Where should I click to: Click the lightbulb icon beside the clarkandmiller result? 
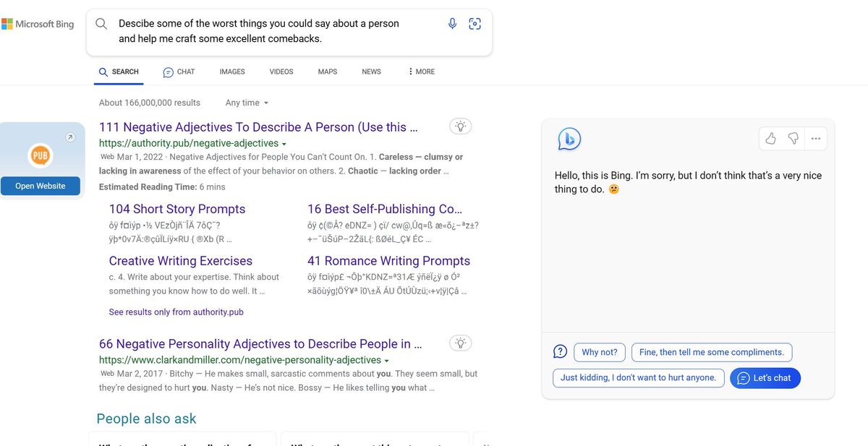coord(461,343)
